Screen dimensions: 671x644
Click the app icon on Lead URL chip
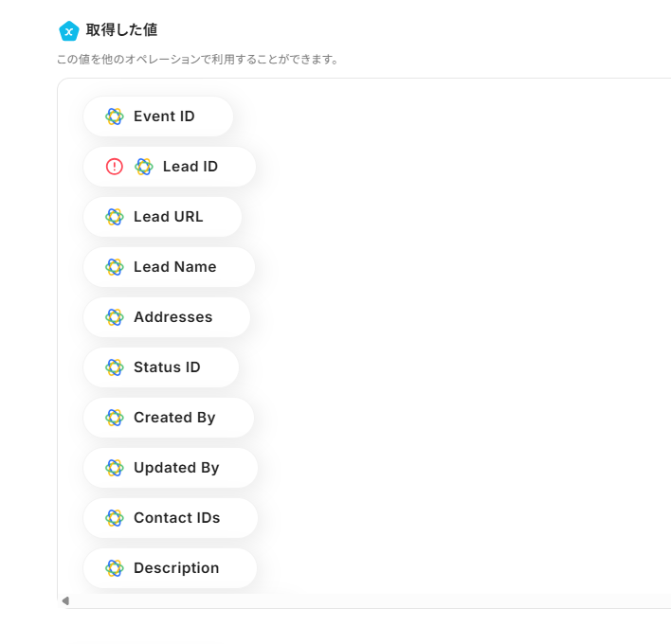pos(115,217)
